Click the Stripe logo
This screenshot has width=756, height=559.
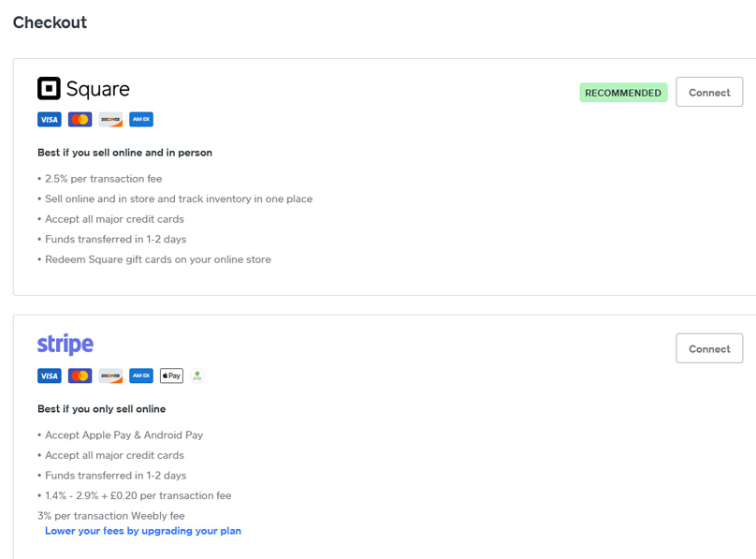click(x=65, y=344)
